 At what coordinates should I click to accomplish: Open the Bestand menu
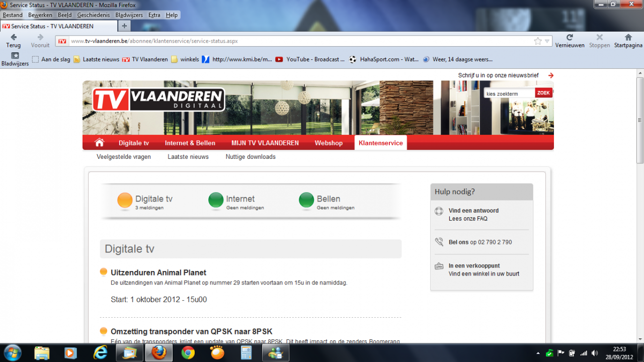tap(13, 15)
